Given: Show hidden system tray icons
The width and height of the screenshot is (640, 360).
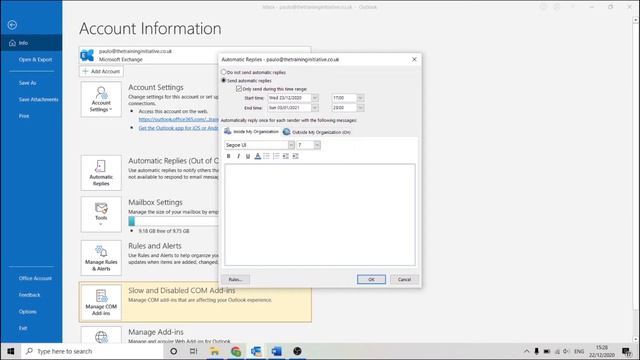Looking at the screenshot, I should [526, 351].
